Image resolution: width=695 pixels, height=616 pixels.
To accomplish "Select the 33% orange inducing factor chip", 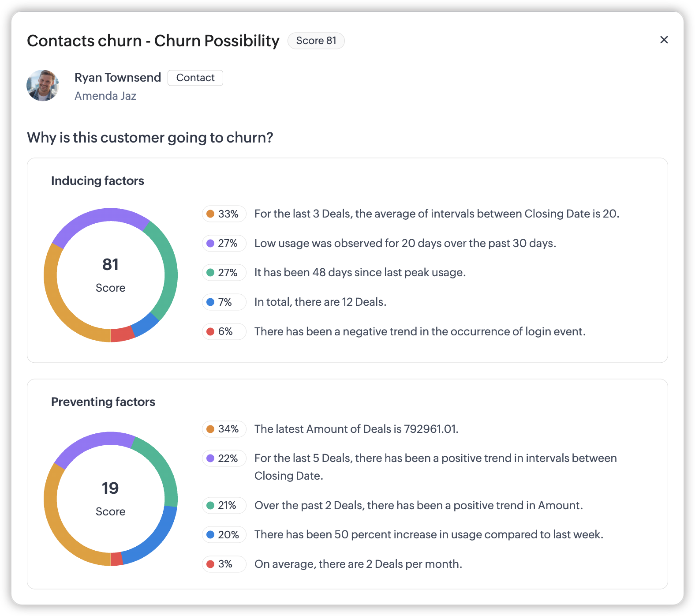I will coord(224,214).
